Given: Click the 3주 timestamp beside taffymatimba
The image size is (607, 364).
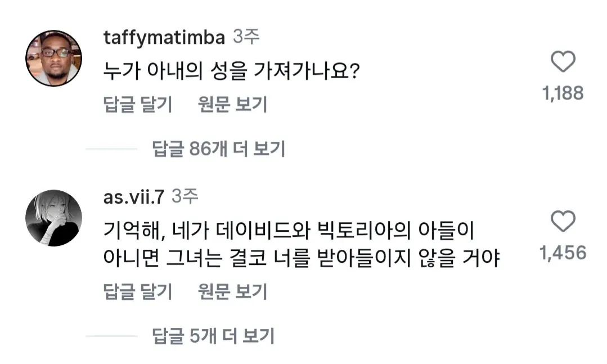Looking at the screenshot, I should click(x=246, y=38).
